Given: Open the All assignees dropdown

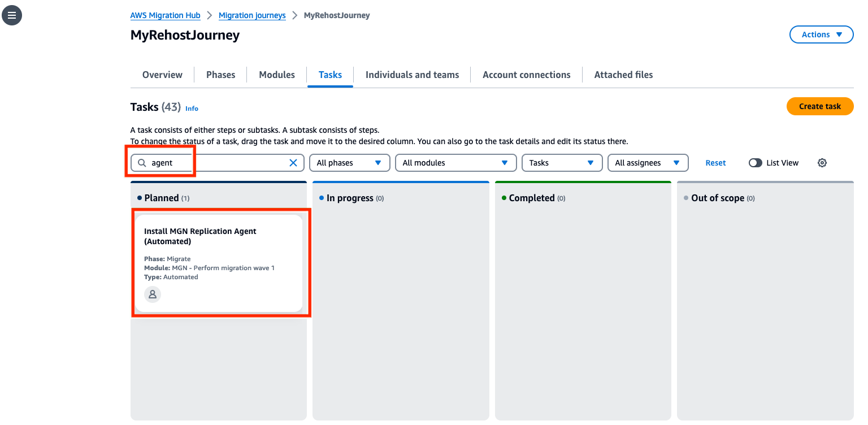Looking at the screenshot, I should click(648, 163).
